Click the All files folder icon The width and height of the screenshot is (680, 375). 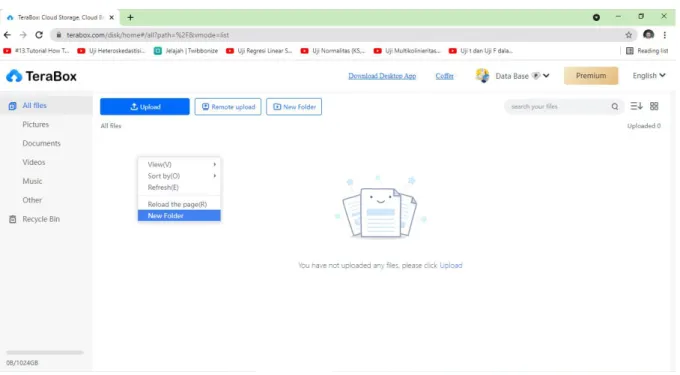click(13, 106)
